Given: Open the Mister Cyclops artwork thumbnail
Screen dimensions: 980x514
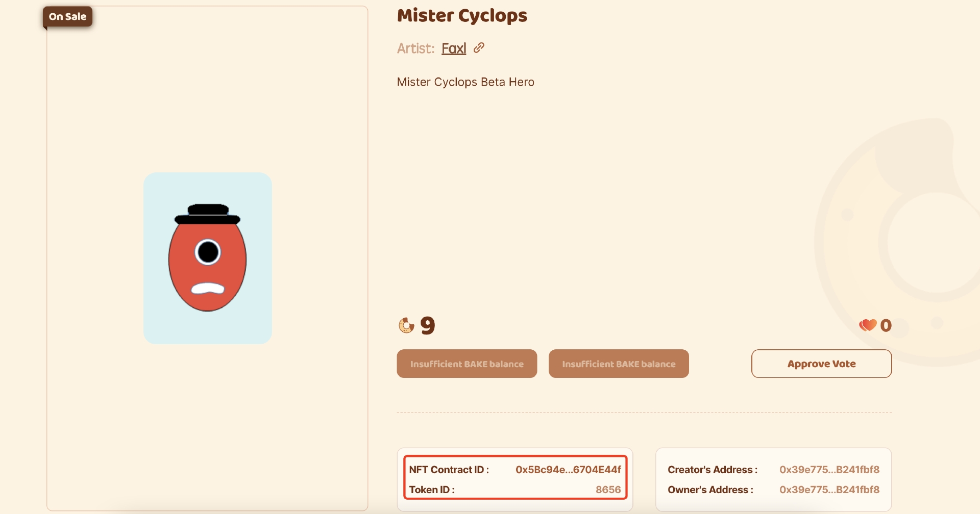Looking at the screenshot, I should pyautogui.click(x=208, y=258).
